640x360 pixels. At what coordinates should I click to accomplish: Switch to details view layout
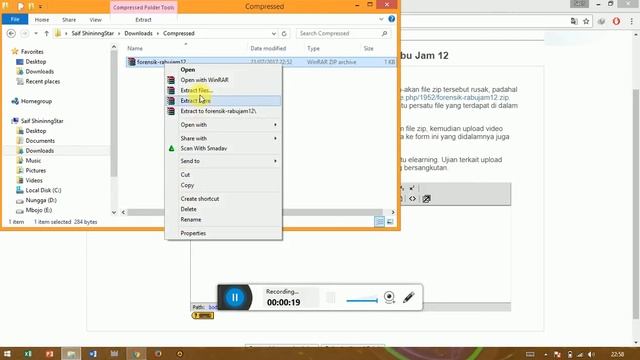click(x=379, y=222)
